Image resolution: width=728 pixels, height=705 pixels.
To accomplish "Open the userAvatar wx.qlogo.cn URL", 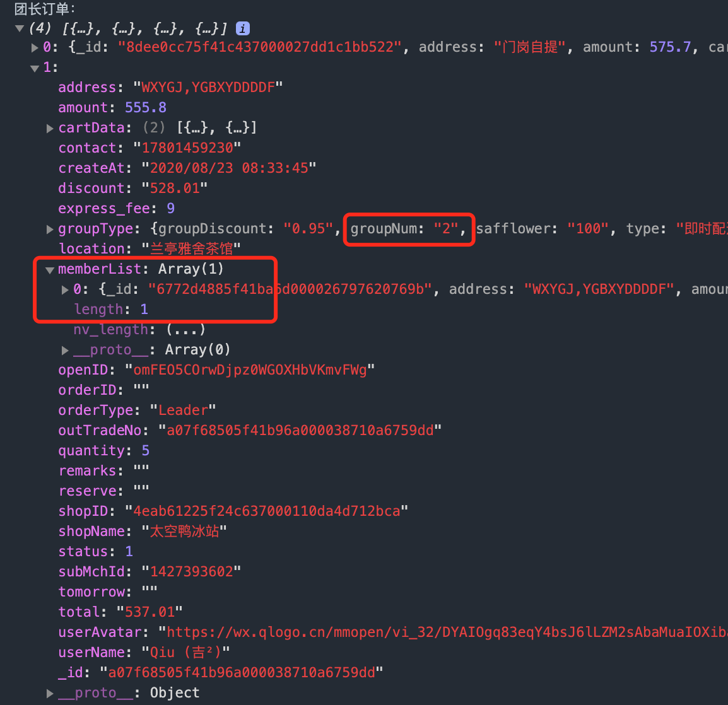I will (x=447, y=632).
